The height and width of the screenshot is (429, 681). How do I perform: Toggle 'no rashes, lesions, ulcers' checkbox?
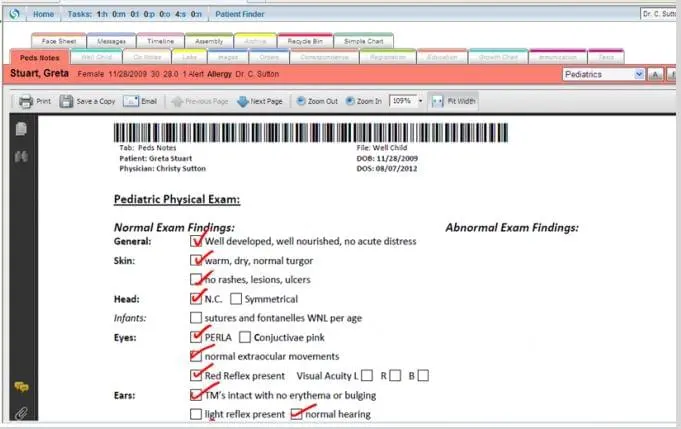pyautogui.click(x=196, y=279)
